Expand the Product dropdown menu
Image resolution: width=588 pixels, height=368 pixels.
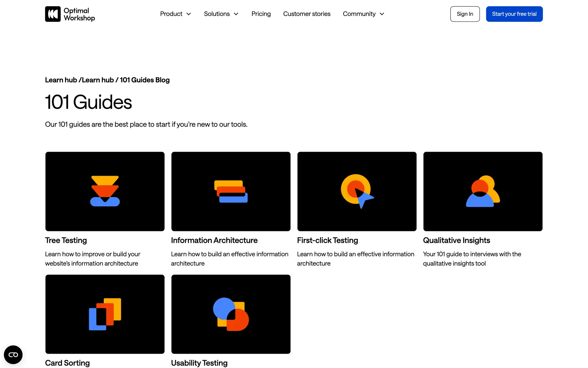(175, 14)
